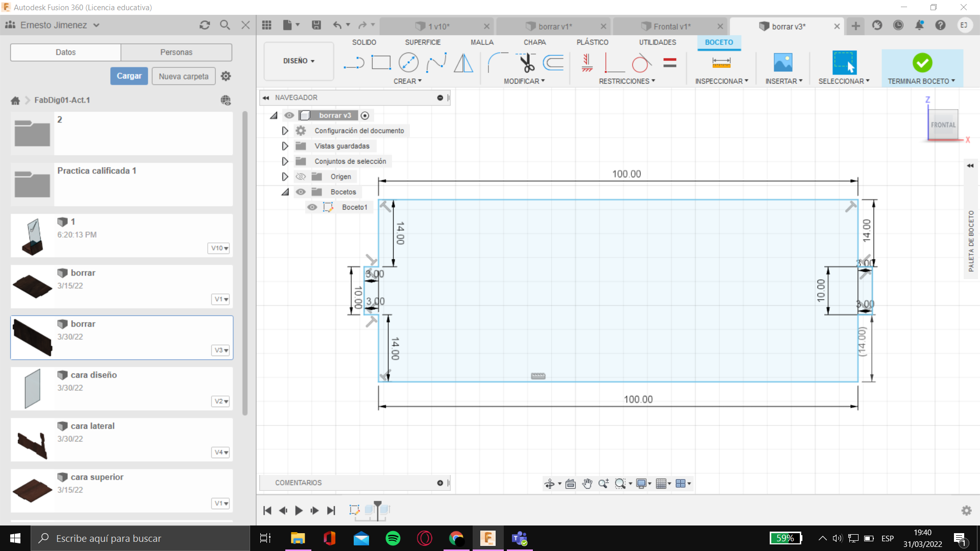This screenshot has height=551, width=980.
Task: Show the hidden Origen folder
Action: 301,177
